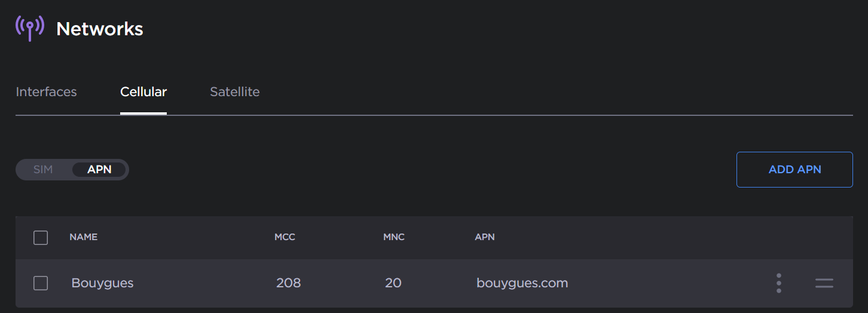Image resolution: width=868 pixels, height=313 pixels.
Task: Click the bouygues.com APN value
Action: 522,283
